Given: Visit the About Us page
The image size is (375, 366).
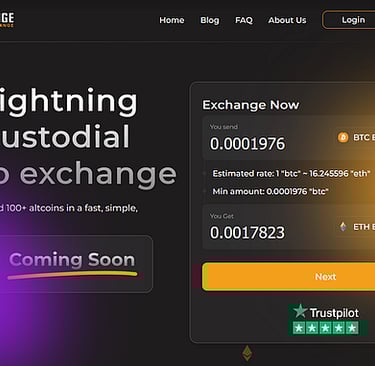Looking at the screenshot, I should [x=287, y=20].
